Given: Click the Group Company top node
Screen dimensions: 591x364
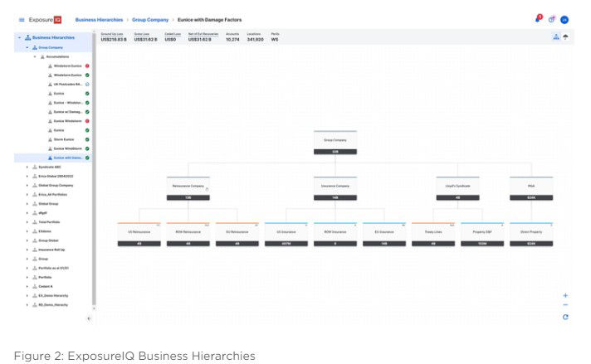Looking at the screenshot, I should coord(335,143).
